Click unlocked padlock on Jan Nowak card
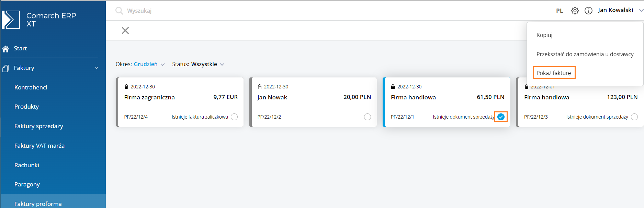 point(260,87)
